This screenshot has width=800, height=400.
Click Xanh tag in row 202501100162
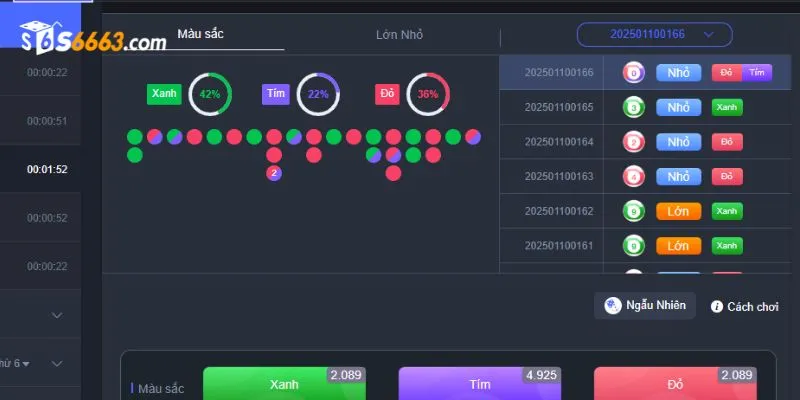pos(727,211)
